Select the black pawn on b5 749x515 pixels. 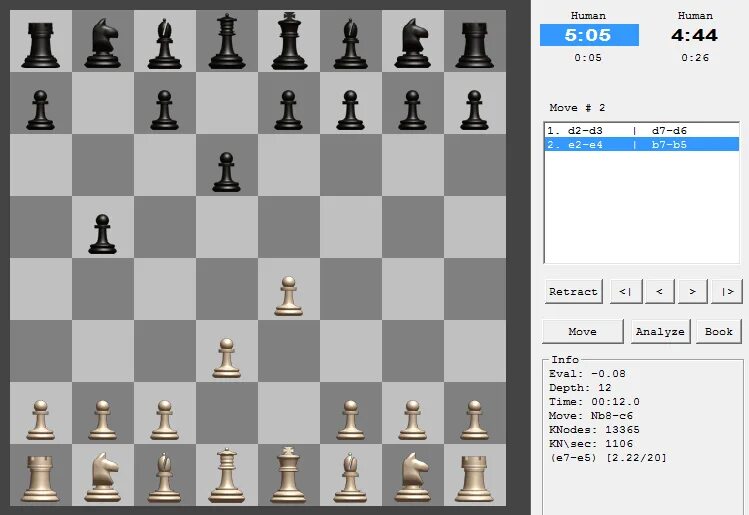coord(102,234)
